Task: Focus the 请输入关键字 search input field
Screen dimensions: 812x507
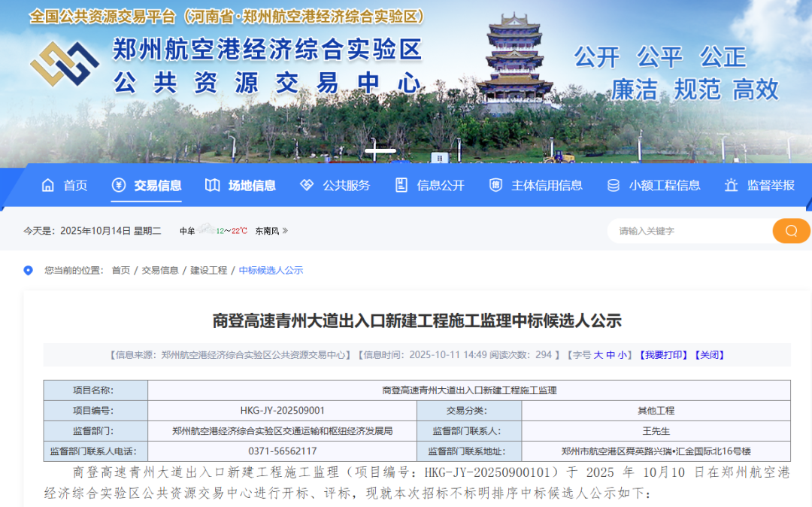Action: point(688,231)
